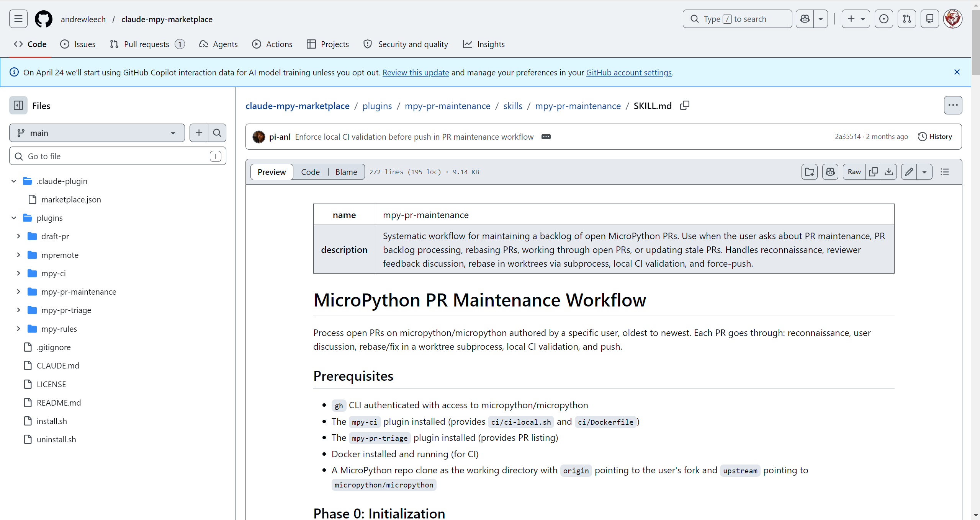This screenshot has height=520, width=980.
Task: Open the Insights tab
Action: pyautogui.click(x=484, y=44)
